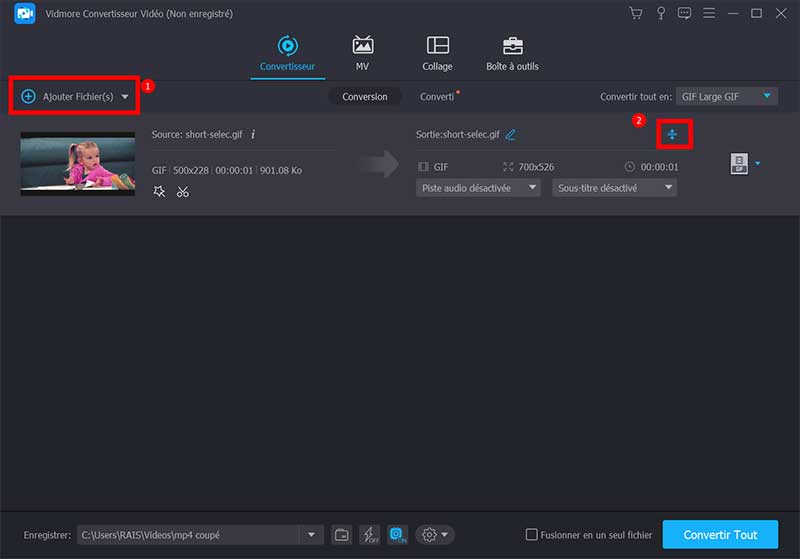
Task: Click the save path input field
Action: [189, 535]
